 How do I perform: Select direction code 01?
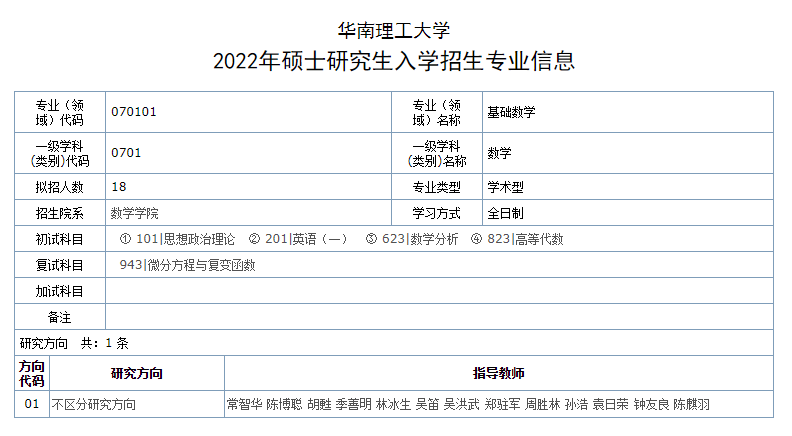(x=31, y=404)
